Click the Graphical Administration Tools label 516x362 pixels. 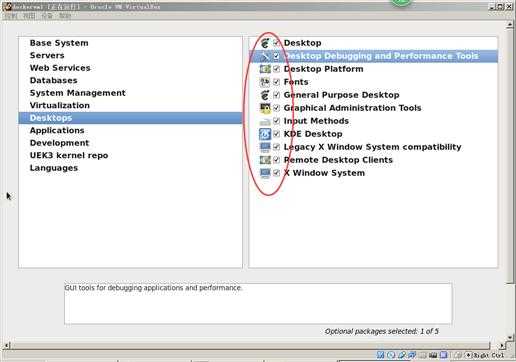click(352, 108)
